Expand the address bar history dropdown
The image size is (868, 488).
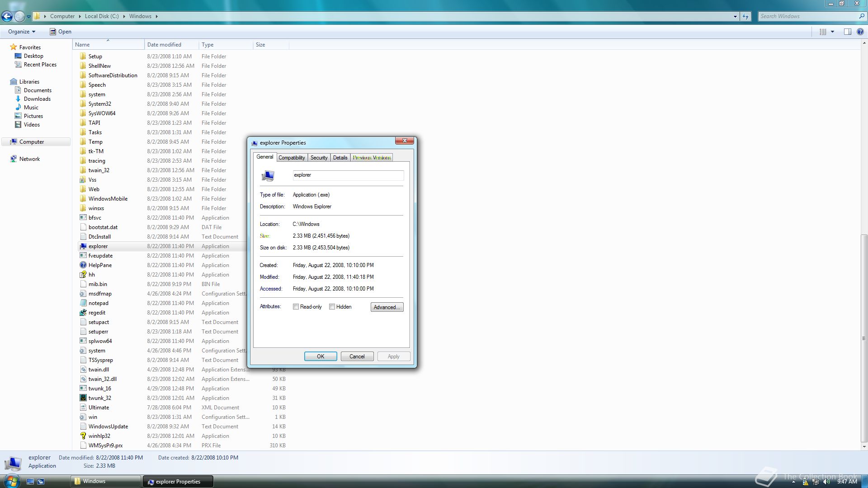tap(735, 16)
